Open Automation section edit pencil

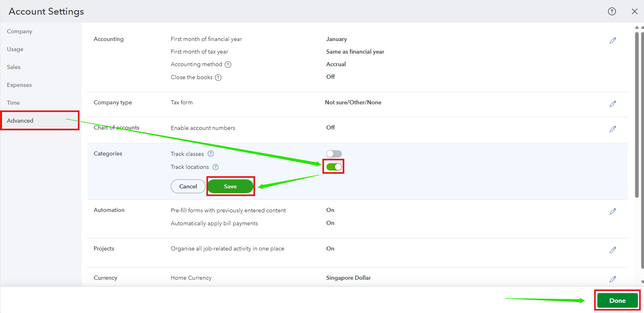tap(612, 212)
